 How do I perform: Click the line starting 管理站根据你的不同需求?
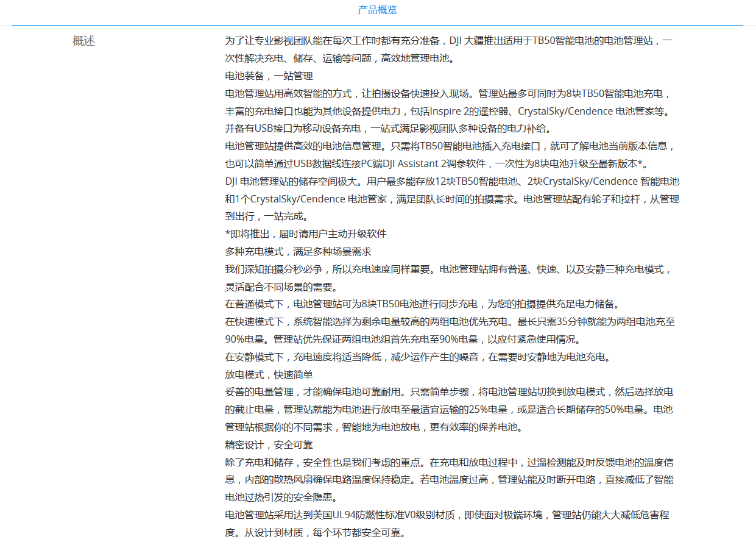373,427
